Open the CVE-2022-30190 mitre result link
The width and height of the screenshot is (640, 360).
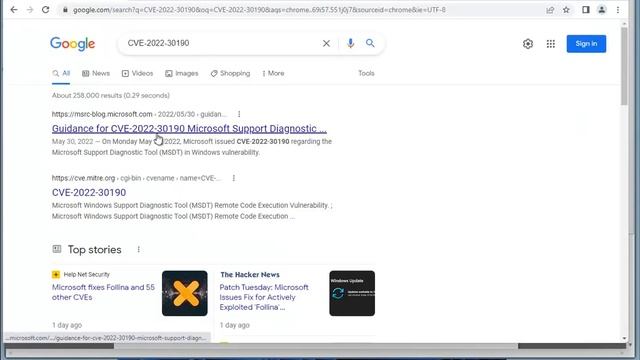(x=89, y=193)
